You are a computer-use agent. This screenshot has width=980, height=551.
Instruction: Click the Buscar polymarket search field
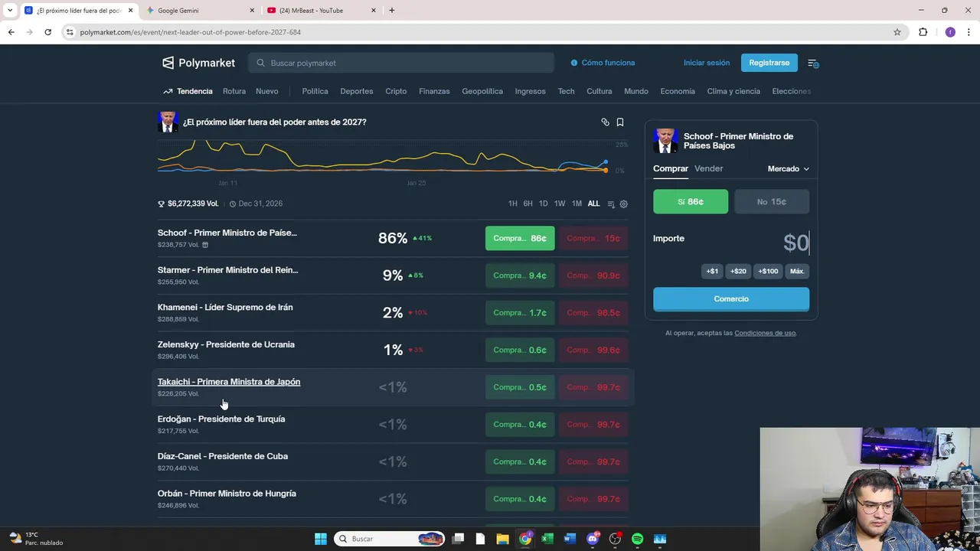tap(401, 63)
